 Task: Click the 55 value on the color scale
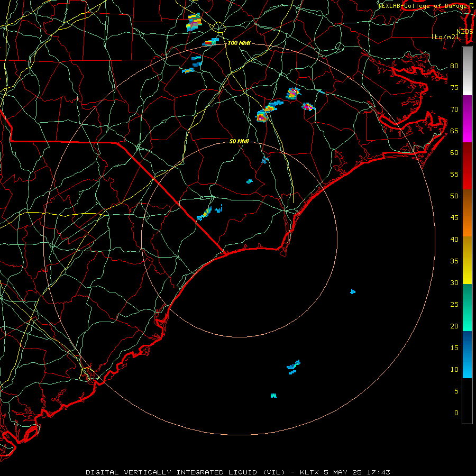[454, 174]
